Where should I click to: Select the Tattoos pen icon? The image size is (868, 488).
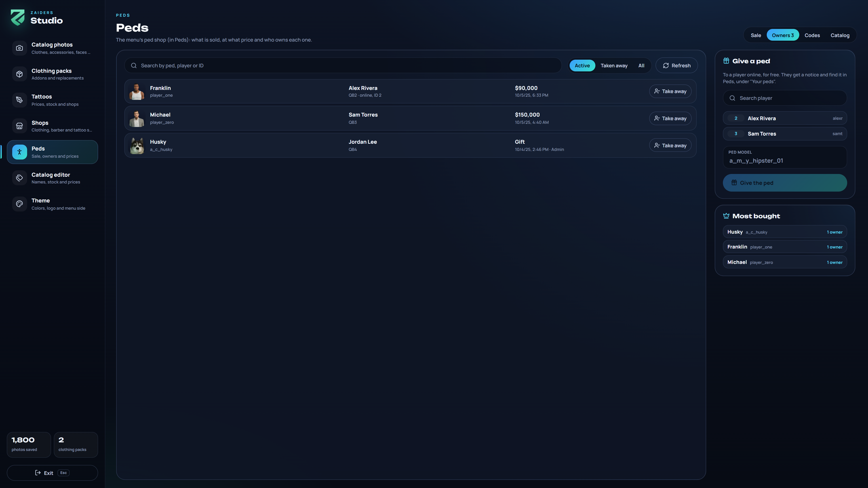click(19, 100)
